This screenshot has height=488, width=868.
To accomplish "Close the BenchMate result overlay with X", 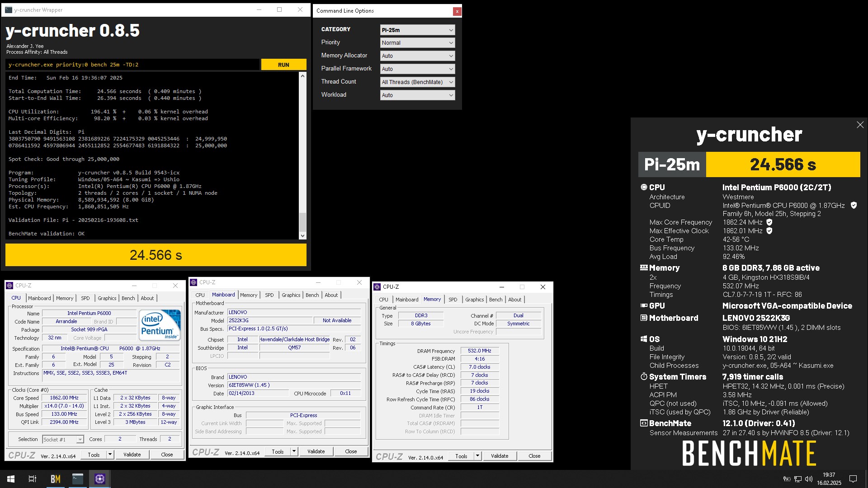I will point(860,125).
